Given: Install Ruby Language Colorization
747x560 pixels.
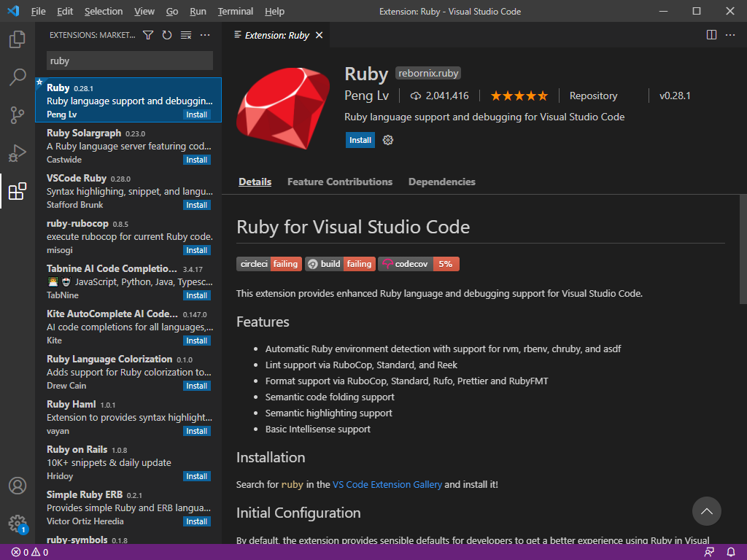Looking at the screenshot, I should click(197, 386).
